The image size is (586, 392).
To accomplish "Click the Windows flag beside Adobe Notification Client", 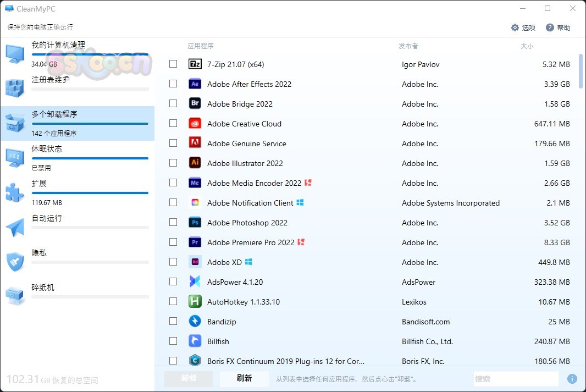I will [x=300, y=202].
